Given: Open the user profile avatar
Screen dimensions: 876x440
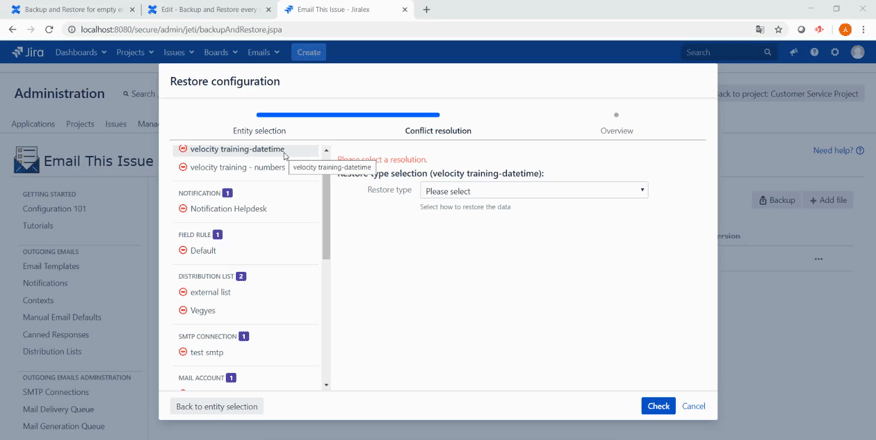Looking at the screenshot, I should click(x=857, y=52).
